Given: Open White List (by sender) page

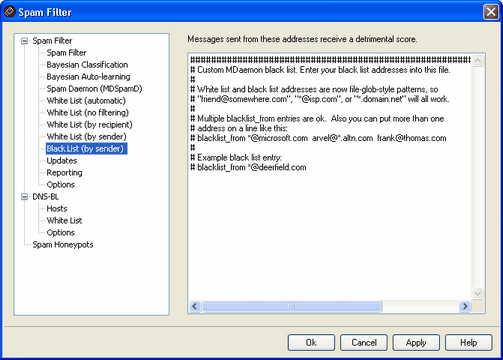Looking at the screenshot, I should point(86,137).
